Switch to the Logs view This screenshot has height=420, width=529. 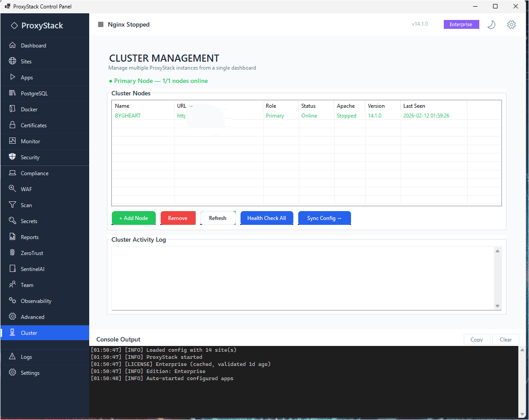pyautogui.click(x=26, y=357)
